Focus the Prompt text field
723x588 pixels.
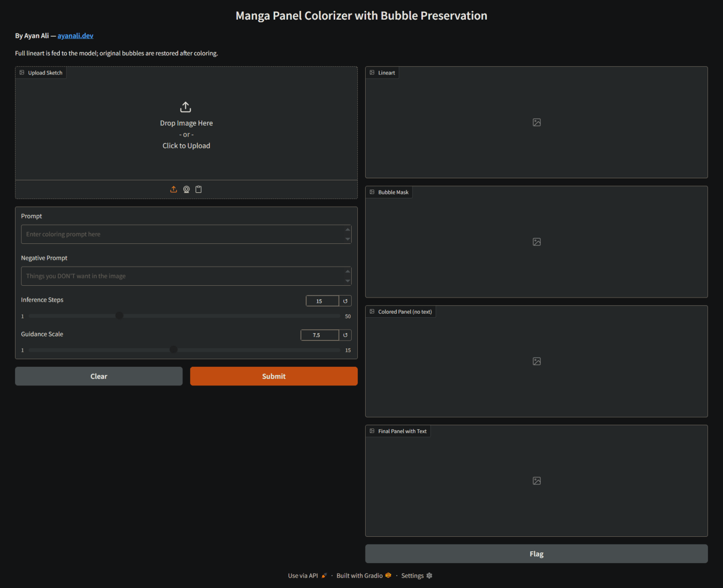(x=186, y=234)
